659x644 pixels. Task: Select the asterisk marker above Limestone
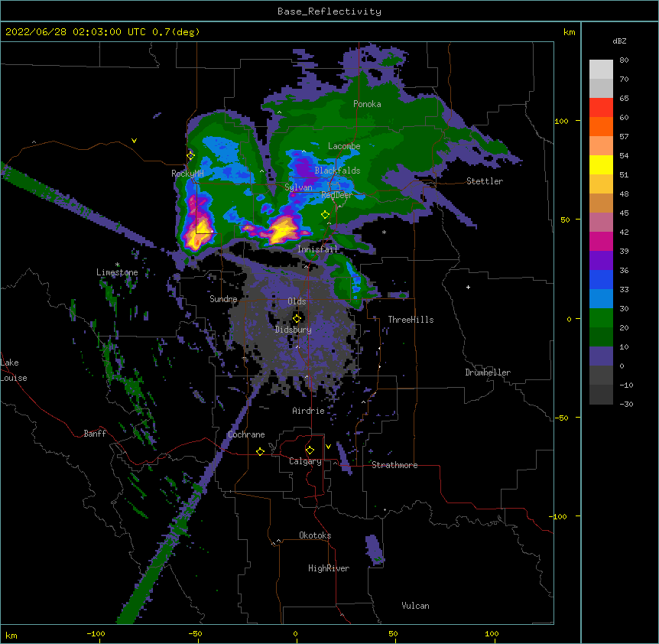coord(117,265)
